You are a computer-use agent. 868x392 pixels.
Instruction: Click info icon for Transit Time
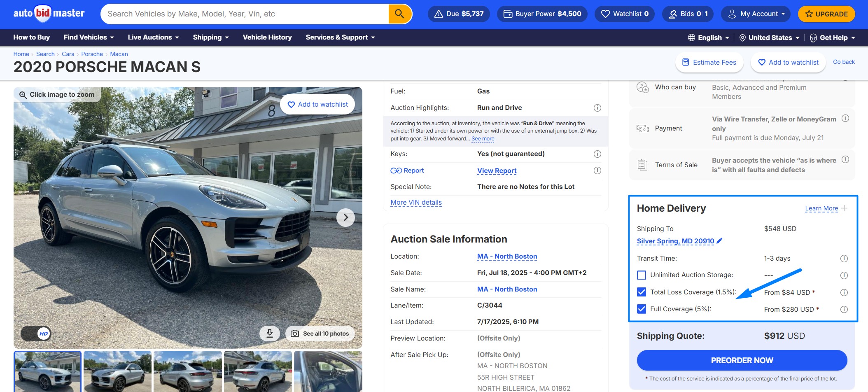(844, 259)
